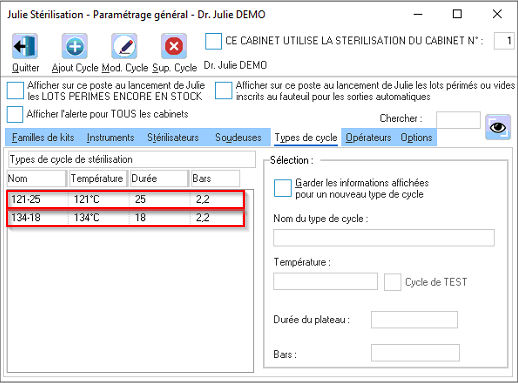Image resolution: width=518 pixels, height=383 pixels.
Task: Select the cycle row '121-25'
Action: pyautogui.click(x=126, y=199)
